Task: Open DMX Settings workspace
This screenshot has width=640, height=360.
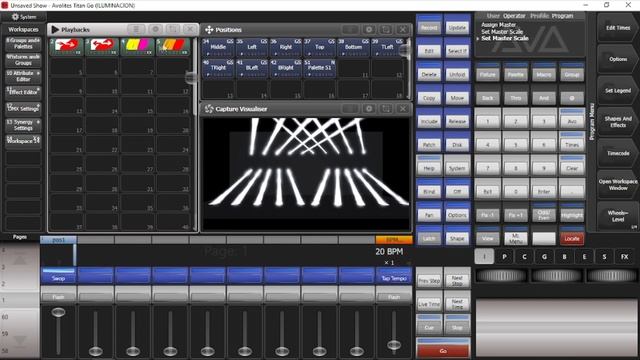Action: [23, 109]
